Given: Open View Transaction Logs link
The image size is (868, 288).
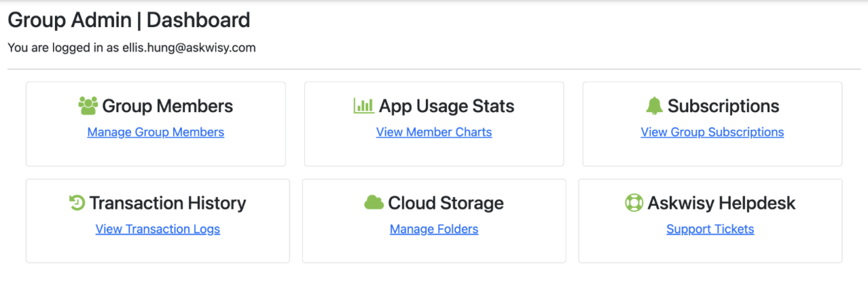Looking at the screenshot, I should (x=158, y=229).
